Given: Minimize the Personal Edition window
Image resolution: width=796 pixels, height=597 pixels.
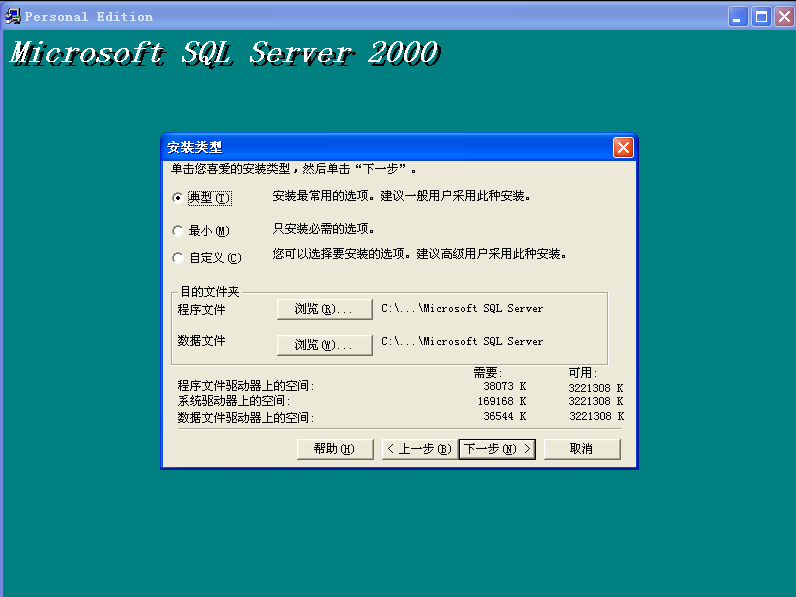Looking at the screenshot, I should 738,17.
